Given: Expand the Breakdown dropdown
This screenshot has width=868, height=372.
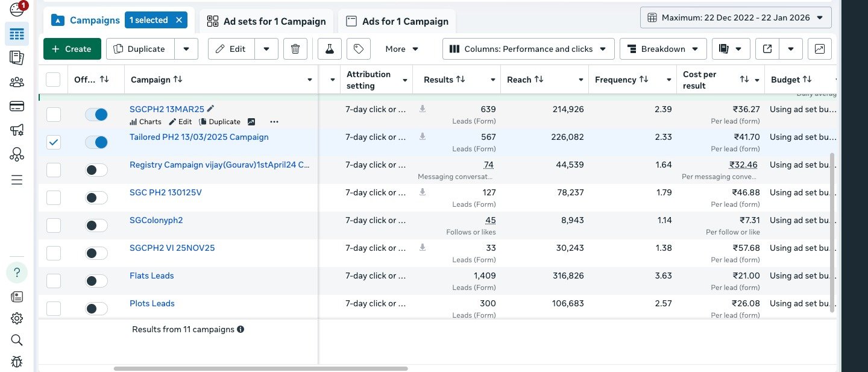Looking at the screenshot, I should point(662,49).
